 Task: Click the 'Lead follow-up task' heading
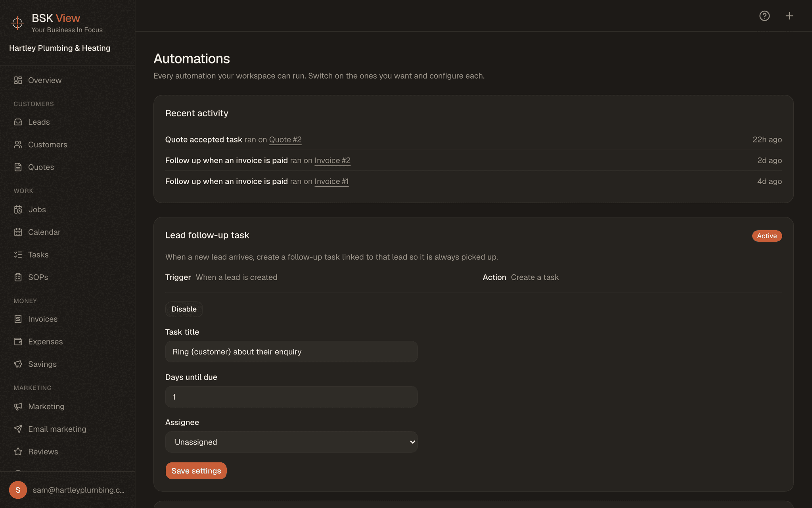pyautogui.click(x=207, y=235)
